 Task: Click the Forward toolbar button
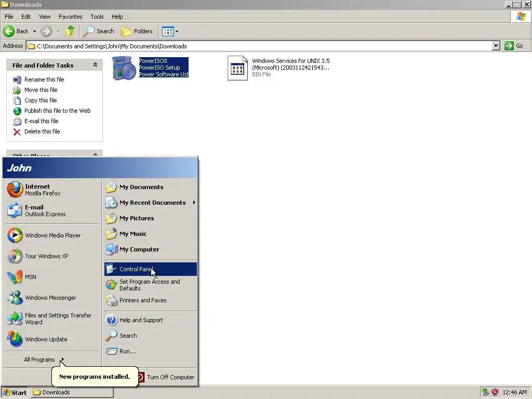[46, 31]
